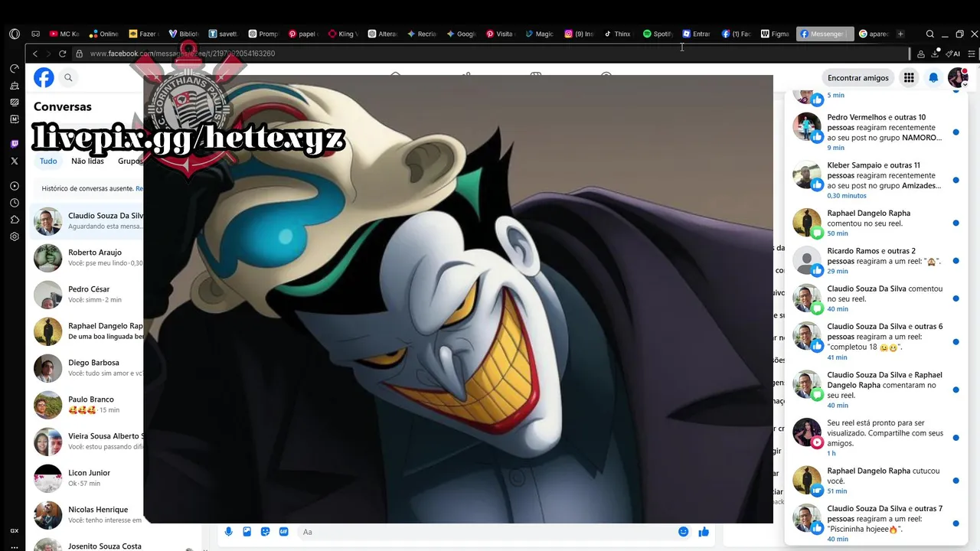Click the browser address bar URL
Screen dimensions: 980x551
coord(182,54)
